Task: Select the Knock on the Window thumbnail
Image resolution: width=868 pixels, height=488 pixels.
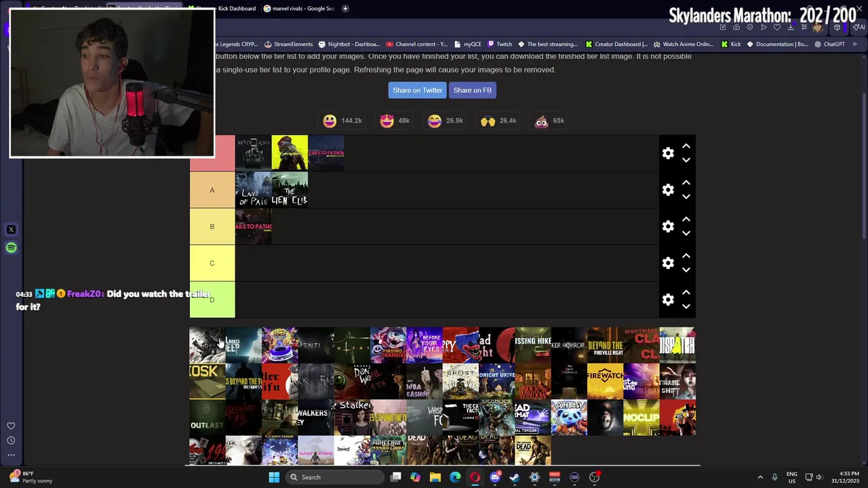Action: click(x=533, y=382)
